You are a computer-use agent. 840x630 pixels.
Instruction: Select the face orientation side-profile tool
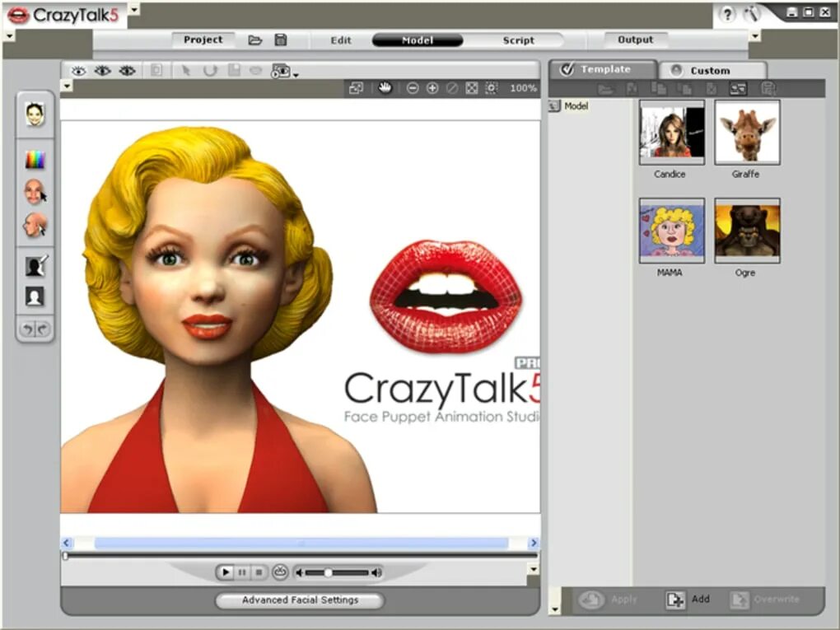tap(35, 225)
